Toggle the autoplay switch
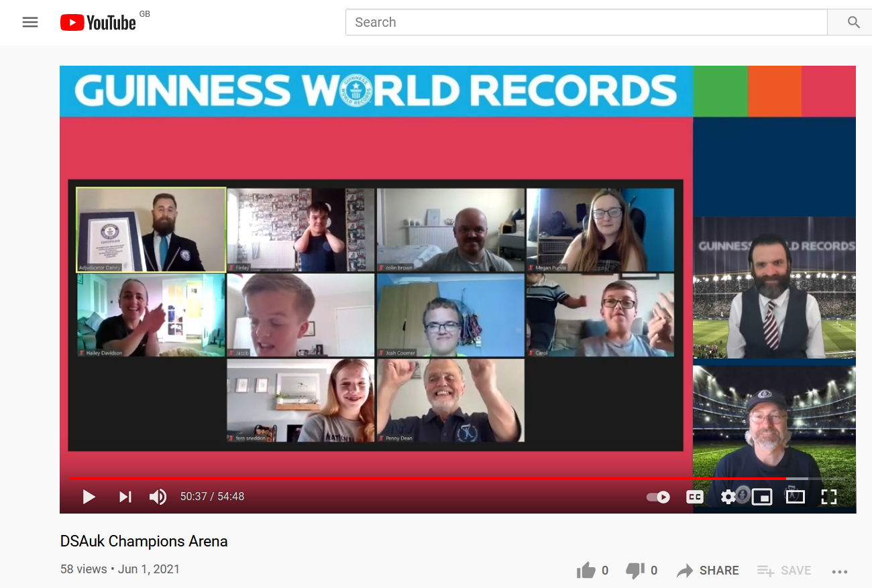This screenshot has height=588, width=872. (658, 497)
